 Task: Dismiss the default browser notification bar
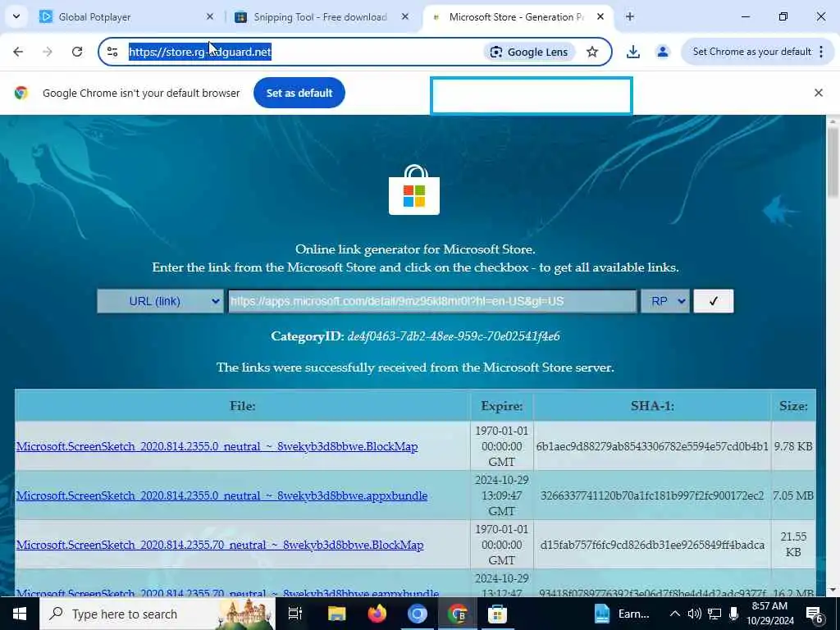point(818,93)
